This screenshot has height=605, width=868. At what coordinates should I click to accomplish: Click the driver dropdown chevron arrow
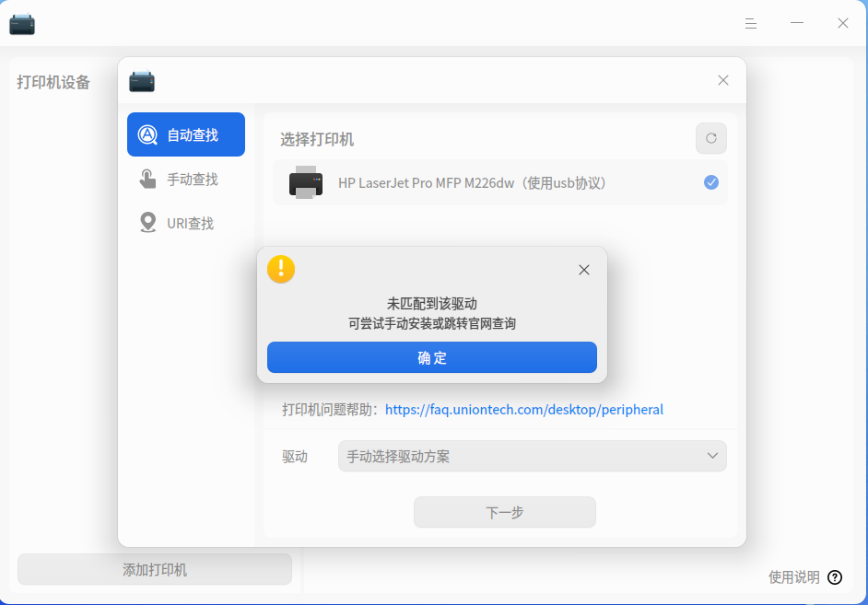712,456
